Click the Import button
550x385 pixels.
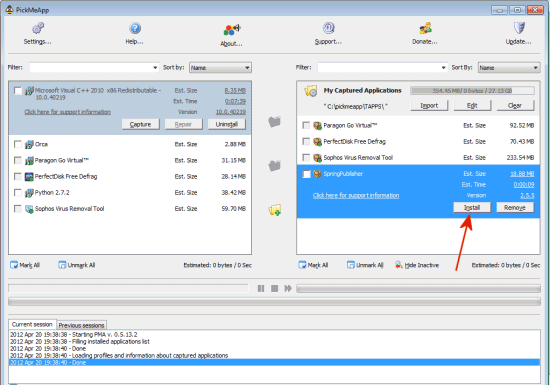pos(429,106)
